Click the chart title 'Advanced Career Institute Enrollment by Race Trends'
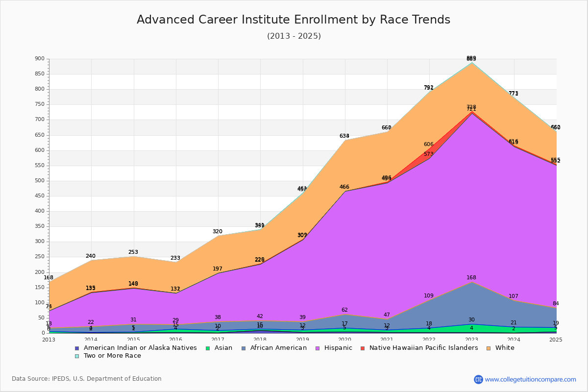 point(294,20)
